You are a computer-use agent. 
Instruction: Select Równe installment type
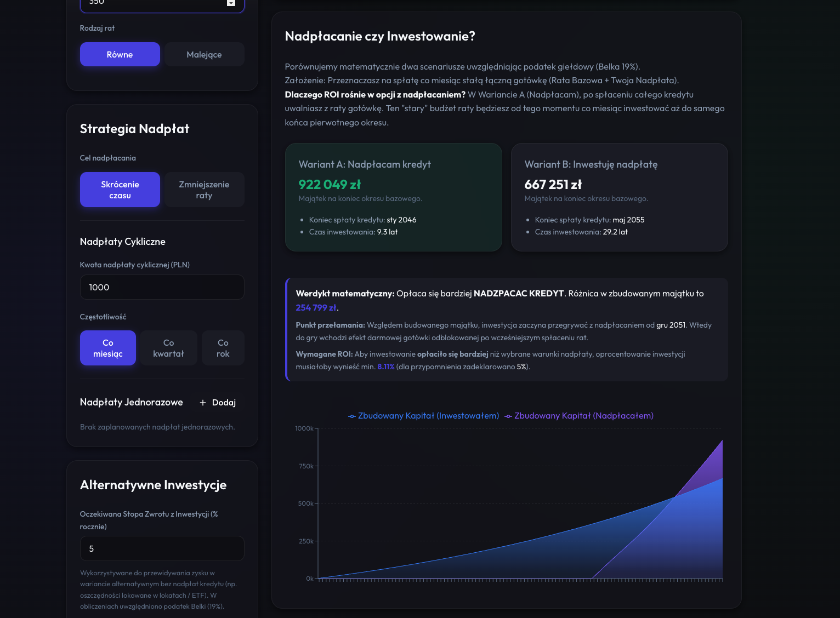pos(120,54)
